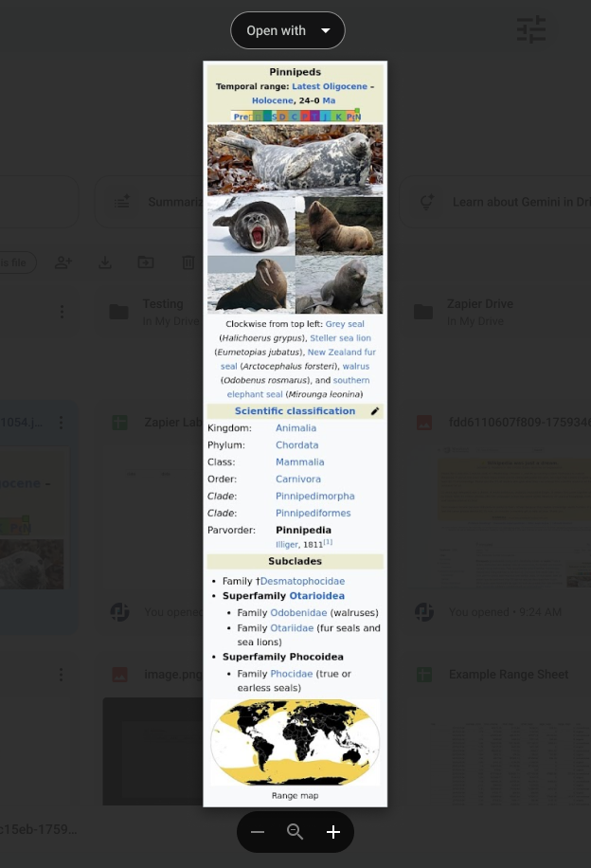The height and width of the screenshot is (868, 591).
Task: Select the image.png file
Action: coord(173,675)
